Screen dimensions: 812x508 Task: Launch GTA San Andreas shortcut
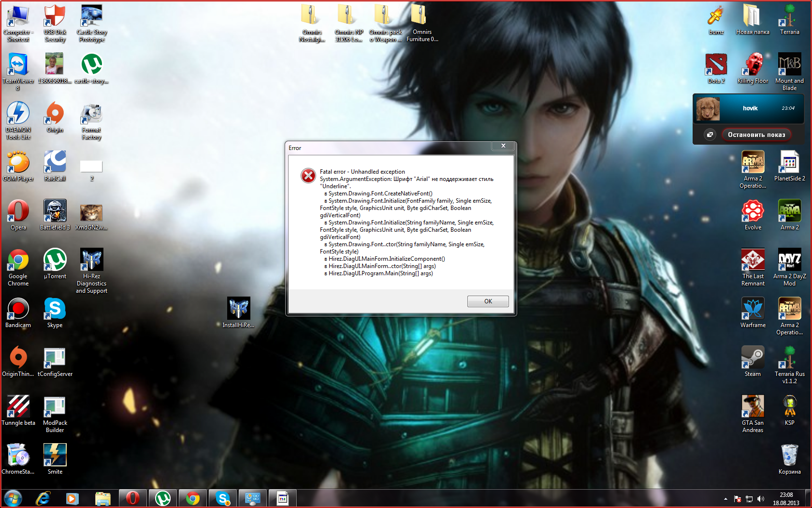(753, 414)
